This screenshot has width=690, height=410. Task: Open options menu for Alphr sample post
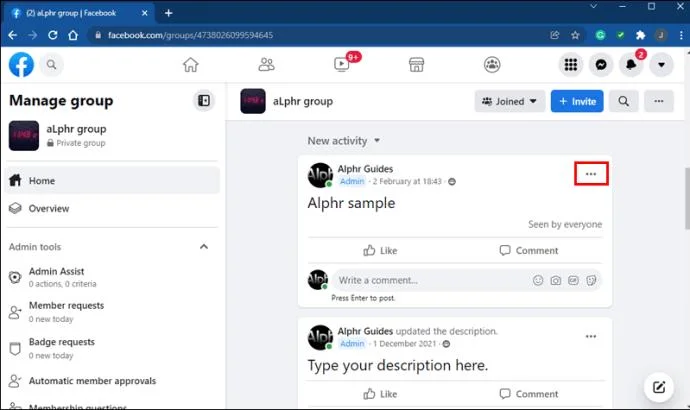pyautogui.click(x=591, y=174)
